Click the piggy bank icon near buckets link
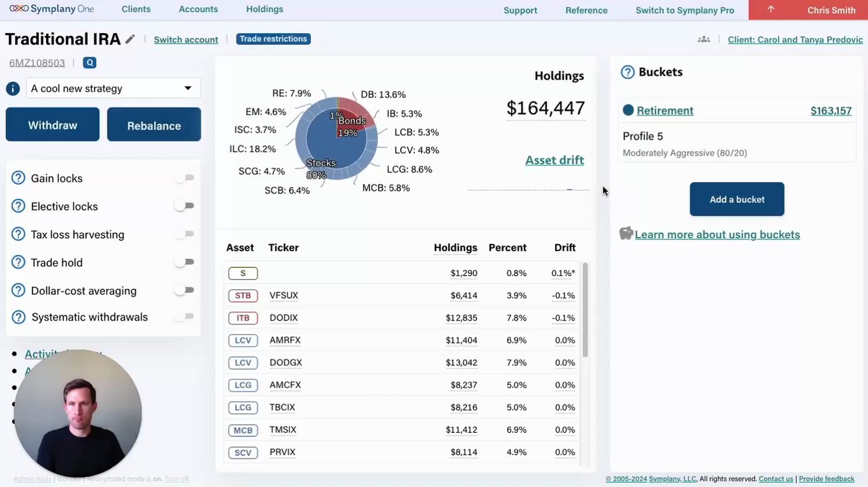 click(626, 234)
